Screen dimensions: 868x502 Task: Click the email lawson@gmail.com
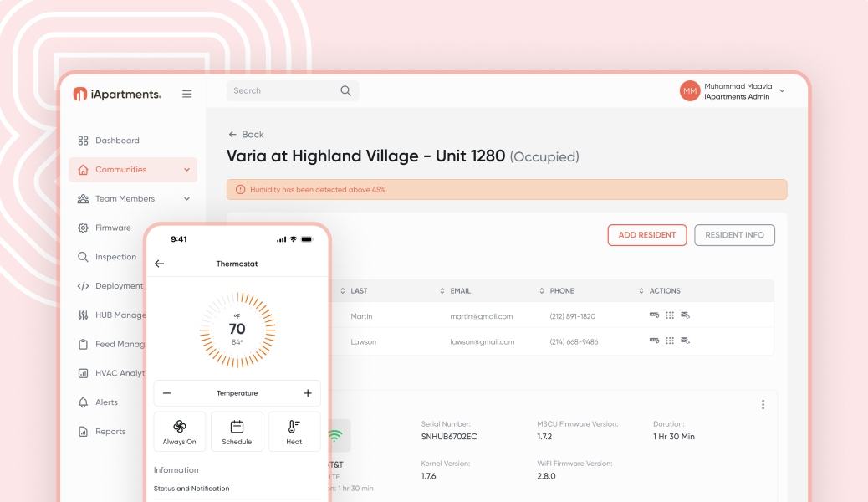[483, 342]
